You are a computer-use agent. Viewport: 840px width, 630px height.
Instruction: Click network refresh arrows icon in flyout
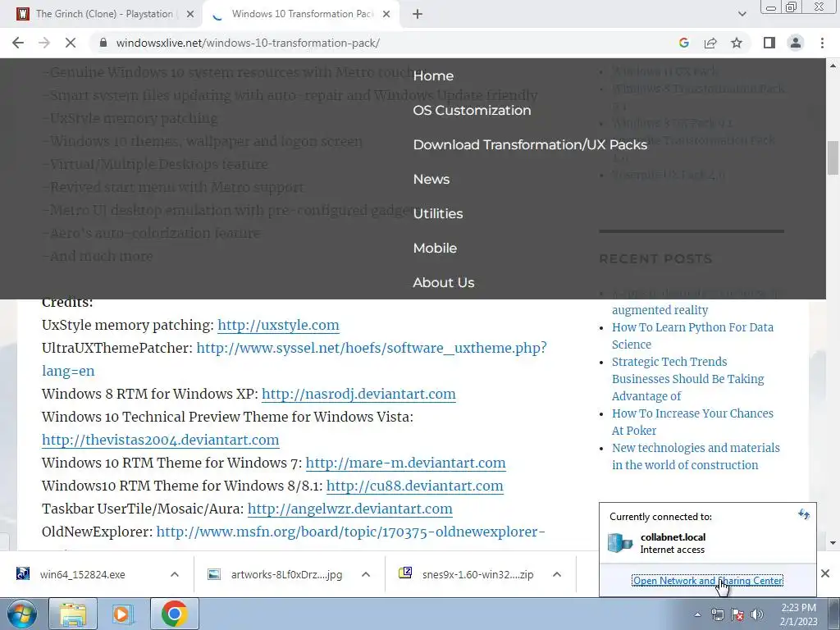tap(804, 515)
